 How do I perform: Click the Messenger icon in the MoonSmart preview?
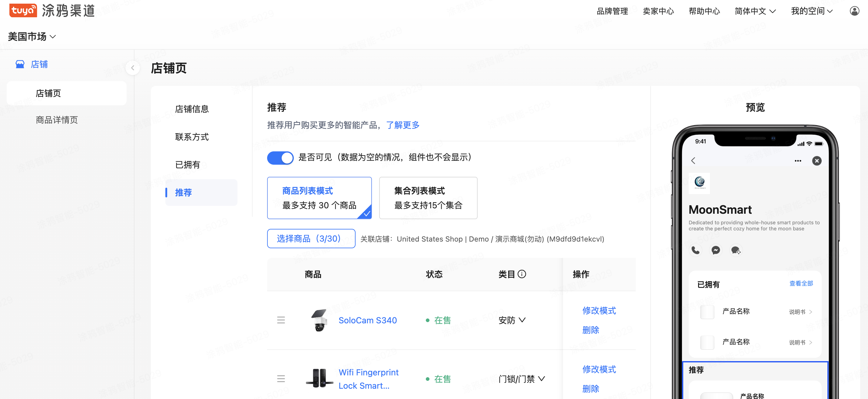[x=715, y=250]
